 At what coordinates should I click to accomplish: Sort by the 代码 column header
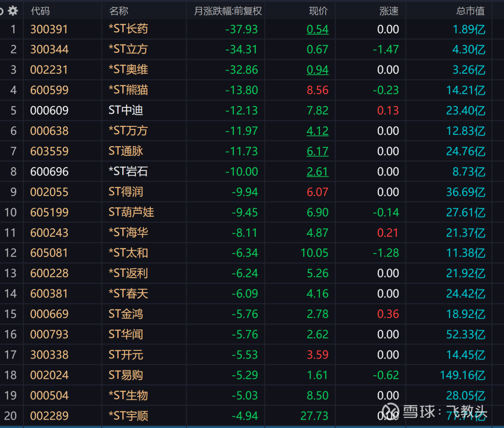tap(40, 11)
